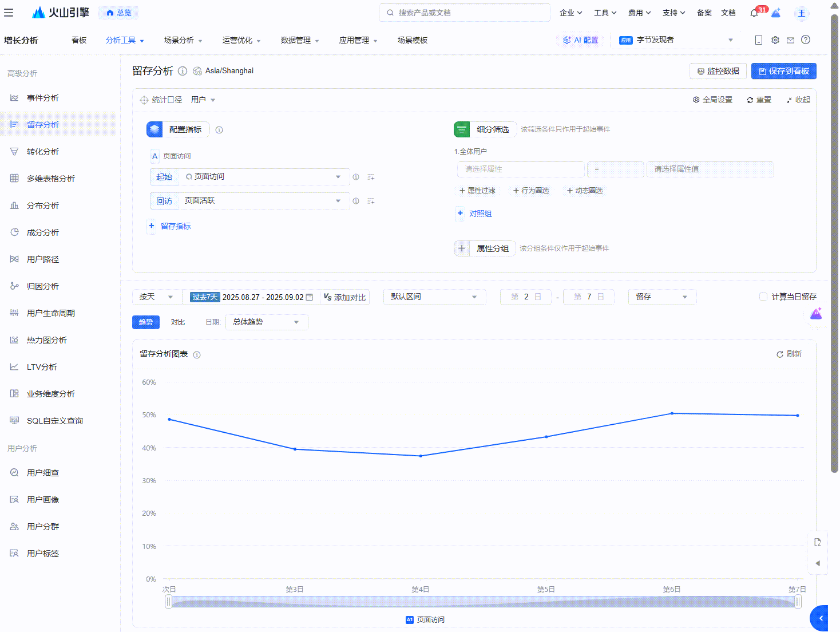Screen dimensions: 840x632
Task: Click the left handle of chart range slider
Action: 168,601
